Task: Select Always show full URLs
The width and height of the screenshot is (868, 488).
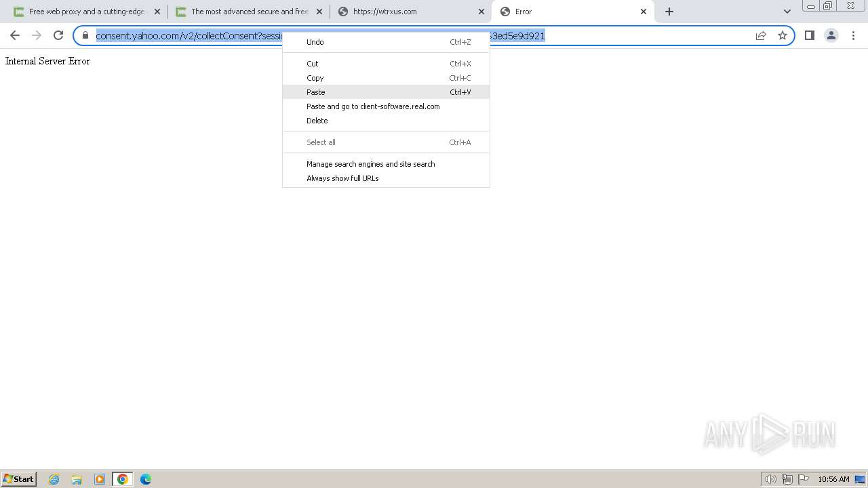Action: click(386, 178)
